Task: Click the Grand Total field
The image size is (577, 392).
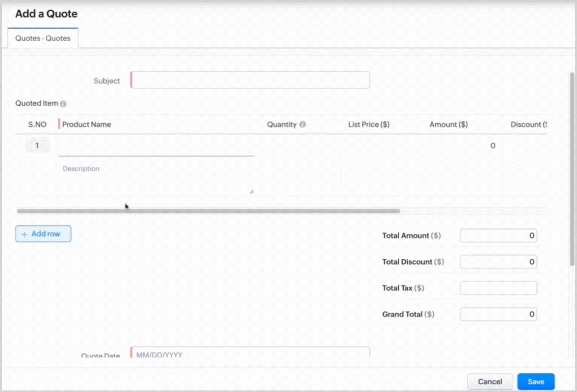Action: 498,315
